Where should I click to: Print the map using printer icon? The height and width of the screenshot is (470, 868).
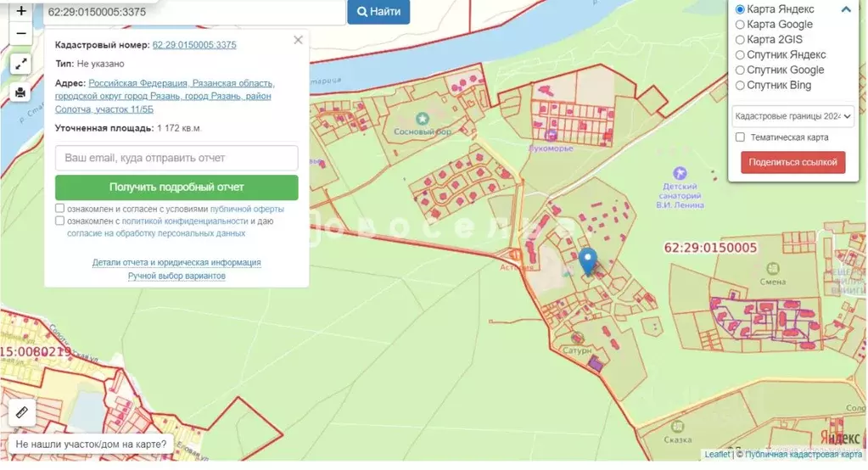tap(21, 92)
